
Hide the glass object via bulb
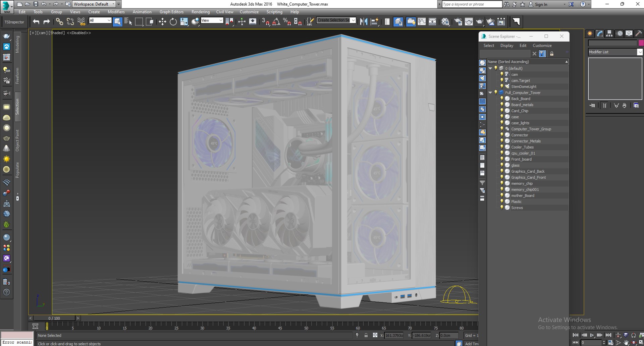coord(502,165)
